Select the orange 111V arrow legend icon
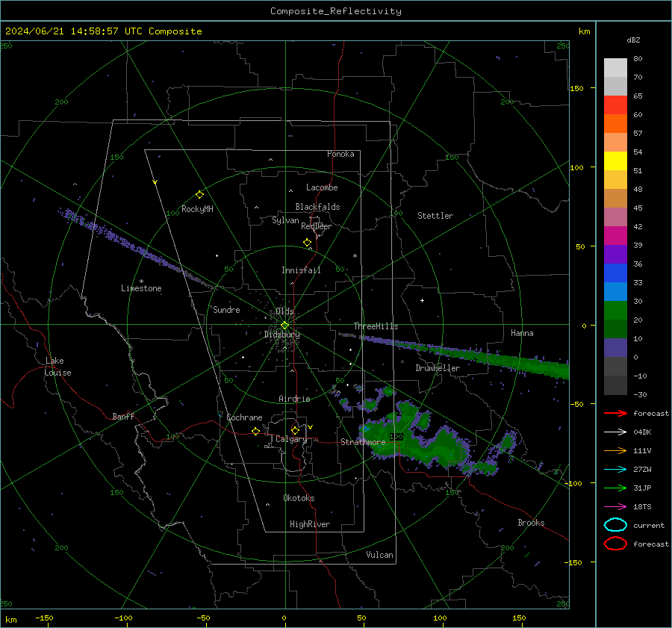The width and height of the screenshot is (672, 628). click(x=615, y=450)
